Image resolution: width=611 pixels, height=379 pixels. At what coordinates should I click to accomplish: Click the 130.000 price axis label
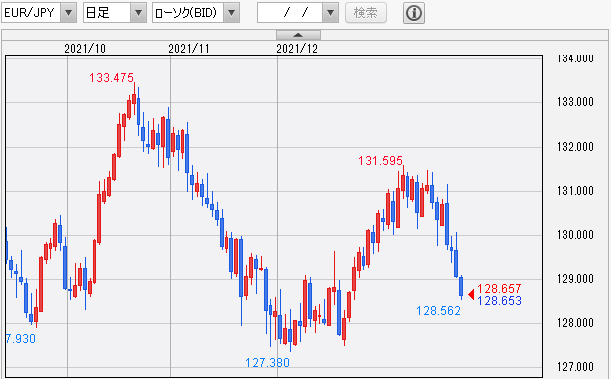pos(575,234)
